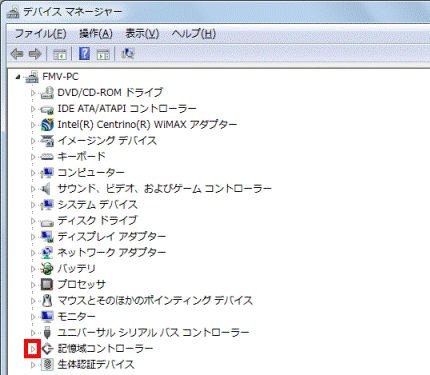Click the デバイス マネージャー title bar icon

tap(13, 12)
